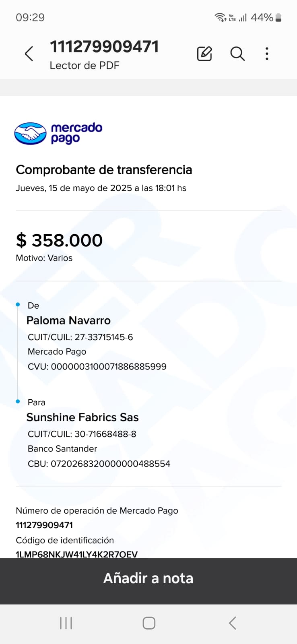Open the edit note pencil icon
Image resolution: width=297 pixels, height=644 pixels.
pos(204,54)
